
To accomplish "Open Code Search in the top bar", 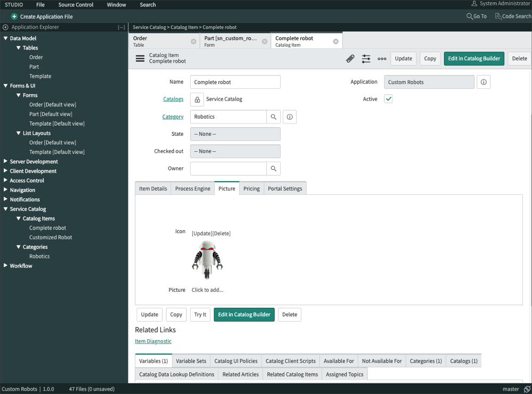I will 512,16.
